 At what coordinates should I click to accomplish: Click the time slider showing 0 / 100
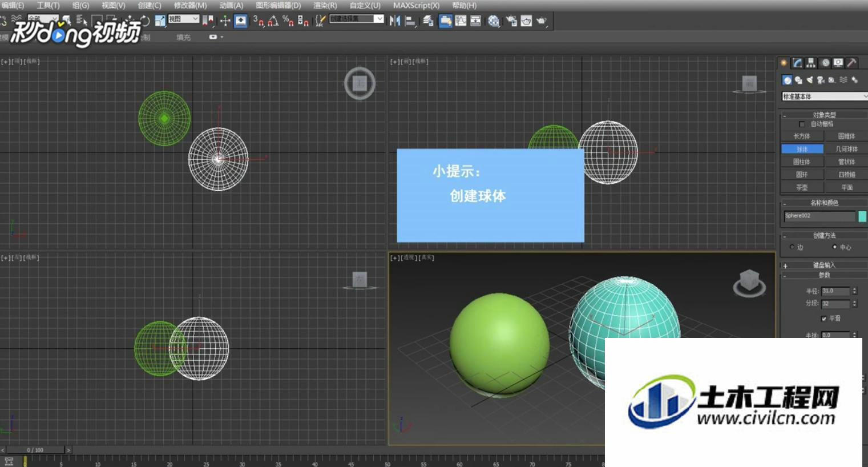35,450
